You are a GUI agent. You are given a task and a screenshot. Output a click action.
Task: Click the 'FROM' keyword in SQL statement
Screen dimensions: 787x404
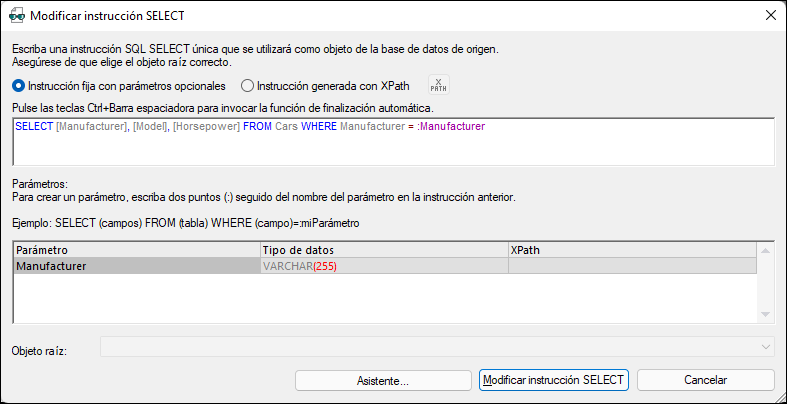[x=258, y=127]
